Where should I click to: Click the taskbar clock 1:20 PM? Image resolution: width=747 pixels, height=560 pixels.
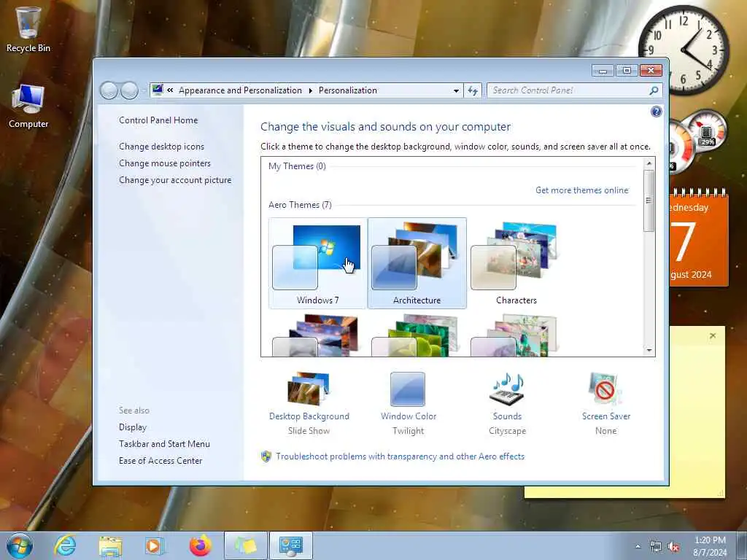(x=710, y=546)
